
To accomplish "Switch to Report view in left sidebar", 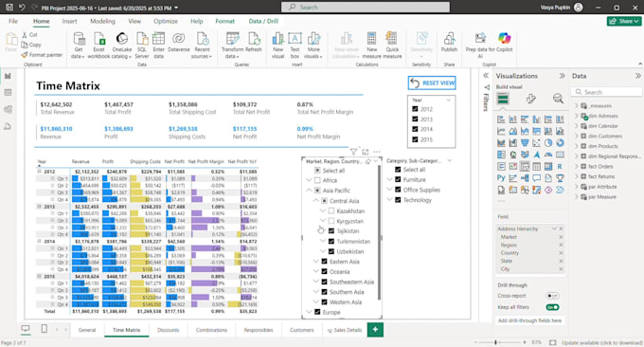I will [8, 76].
